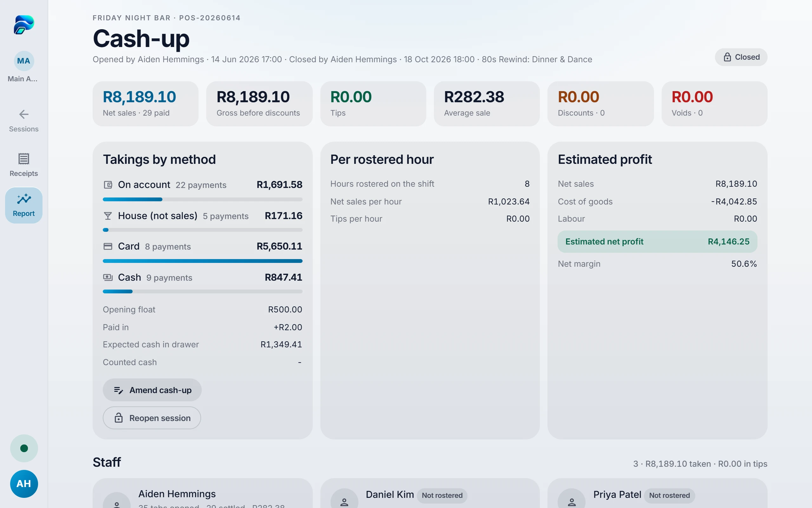Click the Tips R0.00 summary card
812x508 pixels.
click(373, 104)
